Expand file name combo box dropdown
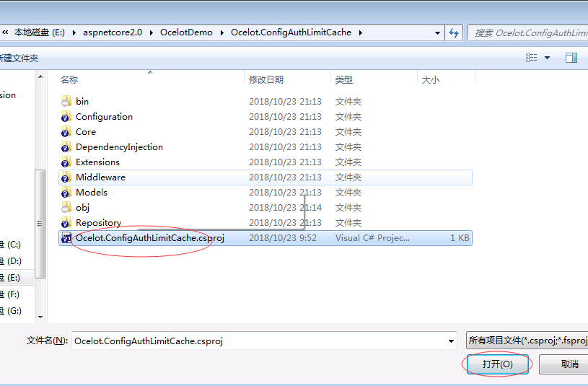The height and width of the screenshot is (386, 588). pyautogui.click(x=451, y=341)
